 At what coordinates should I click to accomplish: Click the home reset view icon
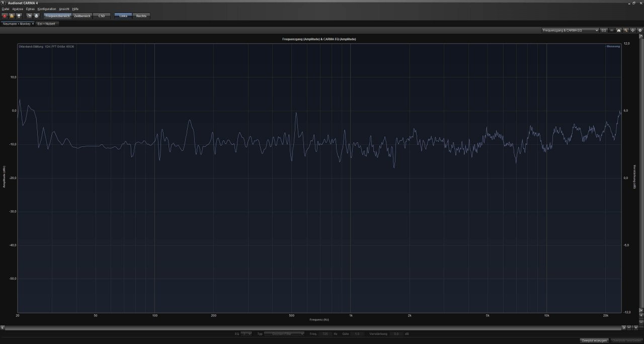619,30
